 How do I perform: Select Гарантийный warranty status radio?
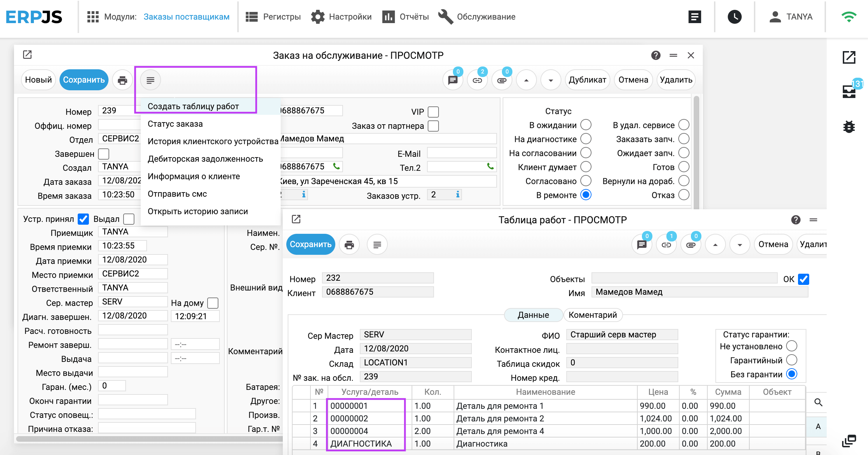[x=792, y=360]
